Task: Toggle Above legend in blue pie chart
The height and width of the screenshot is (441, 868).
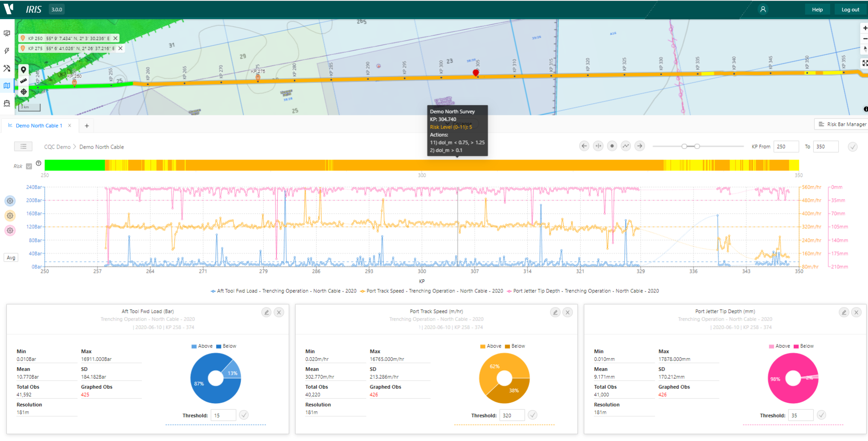Action: [x=202, y=346]
